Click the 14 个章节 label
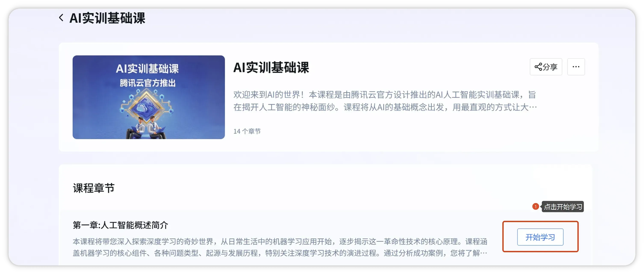This screenshot has width=644, height=274. pyautogui.click(x=247, y=131)
